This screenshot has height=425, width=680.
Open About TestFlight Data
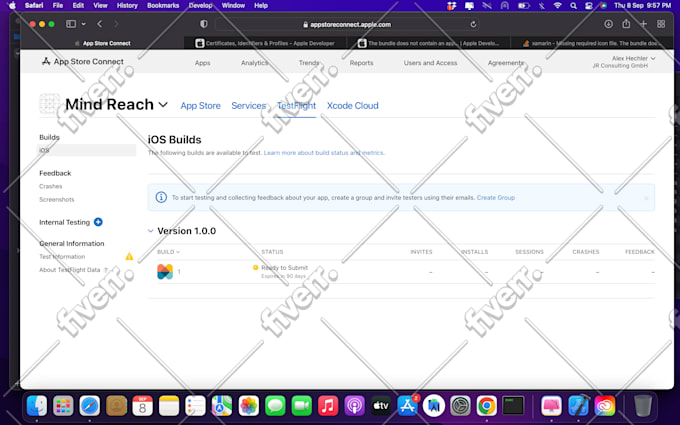69,270
